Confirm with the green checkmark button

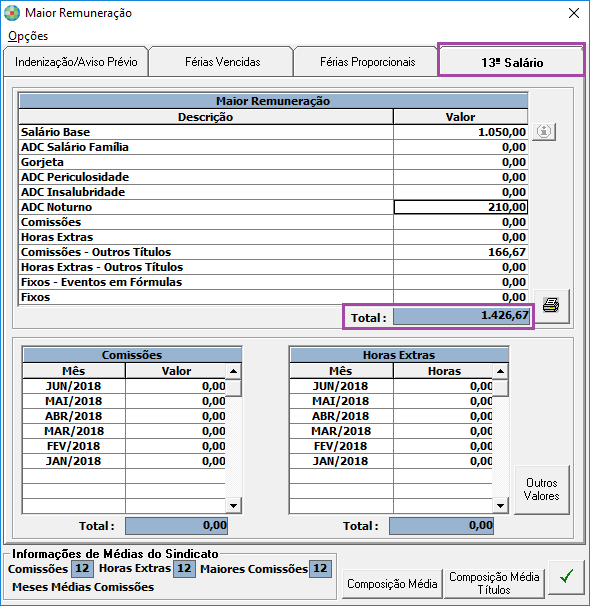point(567,577)
